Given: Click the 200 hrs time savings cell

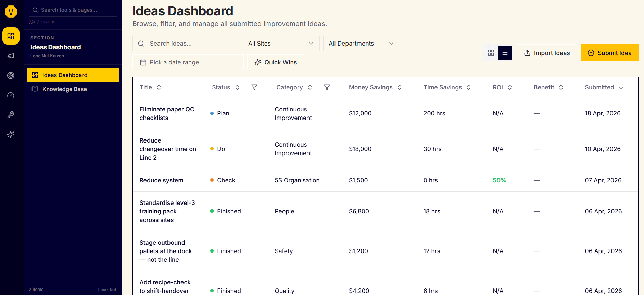Looking at the screenshot, I should [434, 113].
